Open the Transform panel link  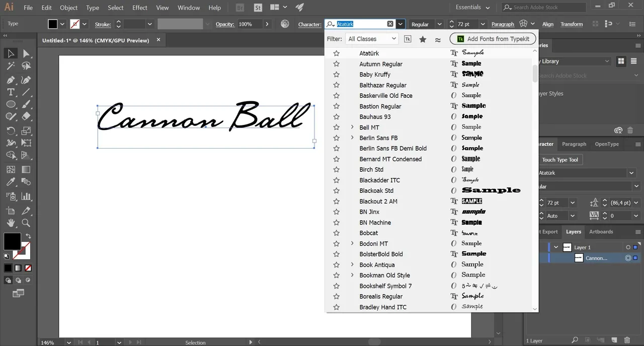click(572, 24)
